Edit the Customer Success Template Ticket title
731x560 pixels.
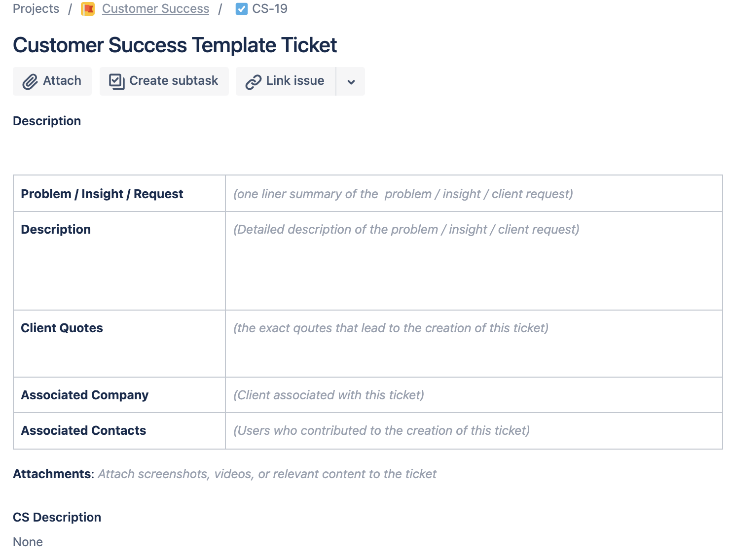tap(175, 45)
